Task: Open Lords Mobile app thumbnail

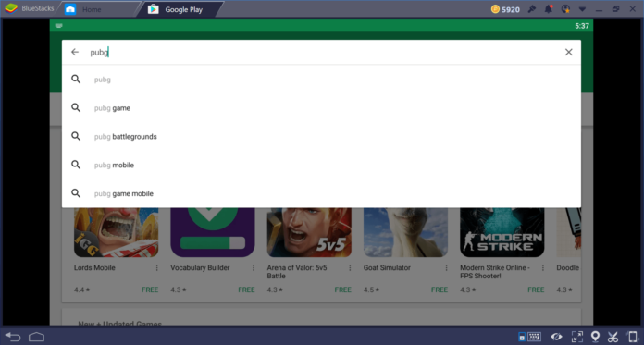Action: [117, 232]
